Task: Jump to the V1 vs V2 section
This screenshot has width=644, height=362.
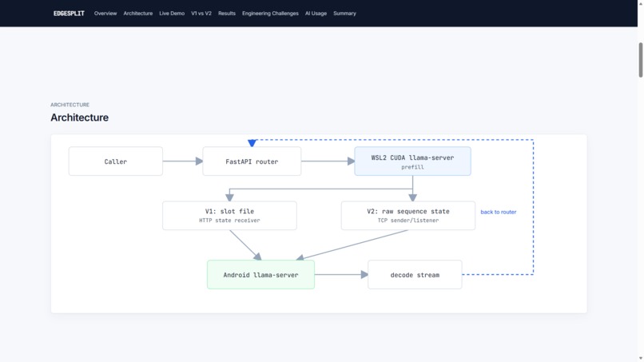Action: pyautogui.click(x=201, y=14)
